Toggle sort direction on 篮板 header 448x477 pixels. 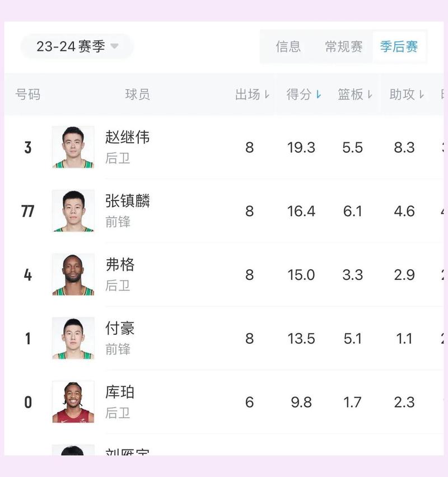[370, 95]
